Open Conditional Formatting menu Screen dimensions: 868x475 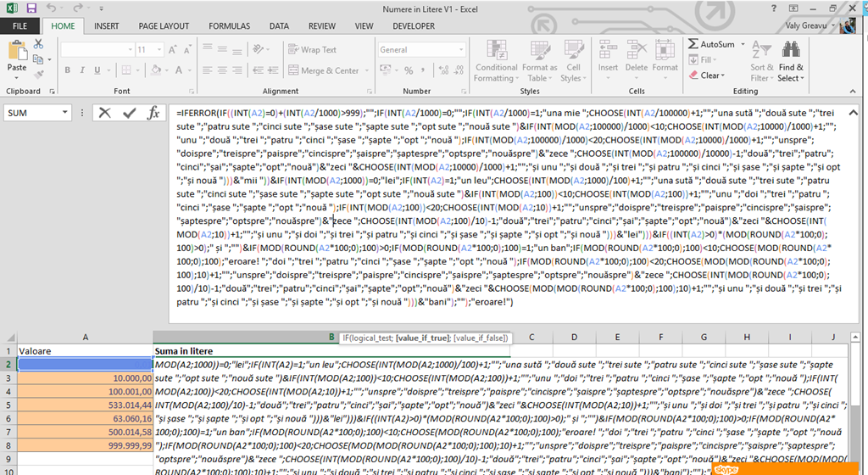pyautogui.click(x=496, y=59)
